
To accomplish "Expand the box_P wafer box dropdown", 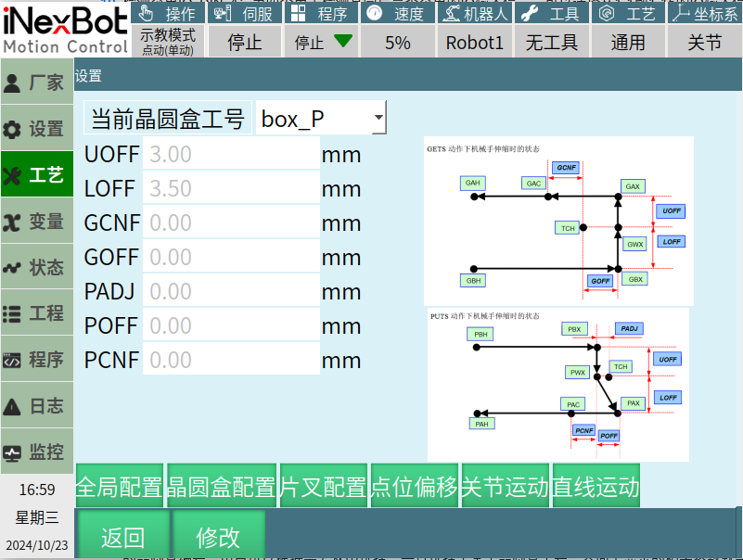I will click(x=321, y=119).
